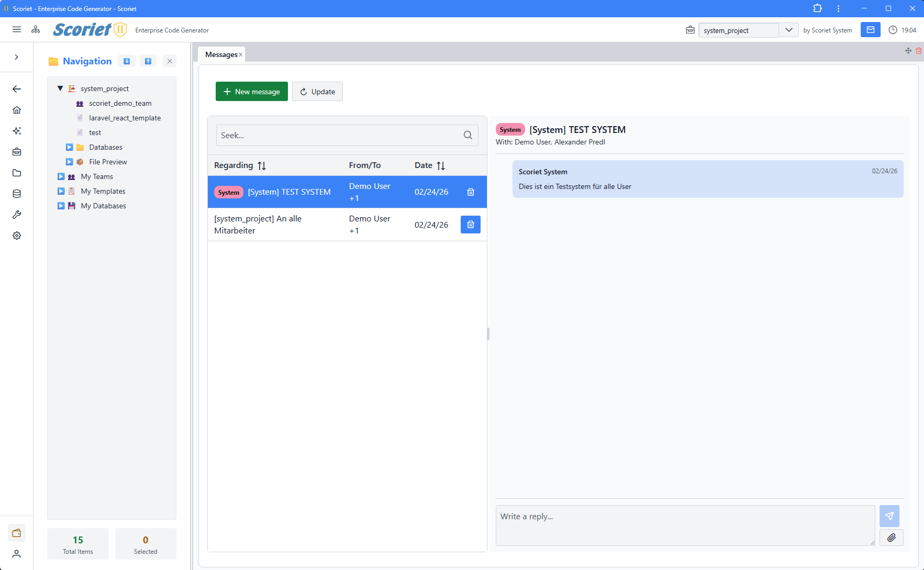Viewport: 924px width, 570px height.
Task: Expand the My Templates tree node
Action: 61,192
